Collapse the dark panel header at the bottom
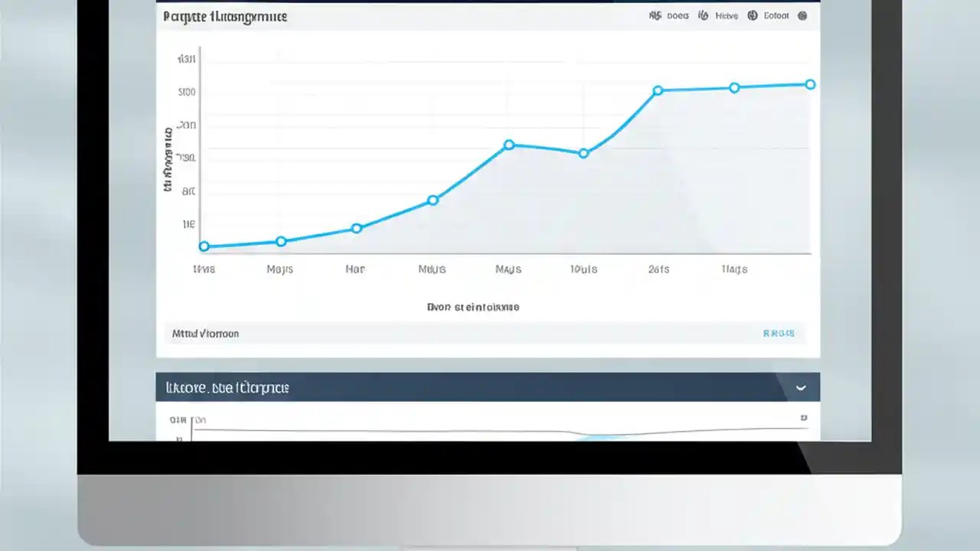This screenshot has height=551, width=980. tap(488, 387)
